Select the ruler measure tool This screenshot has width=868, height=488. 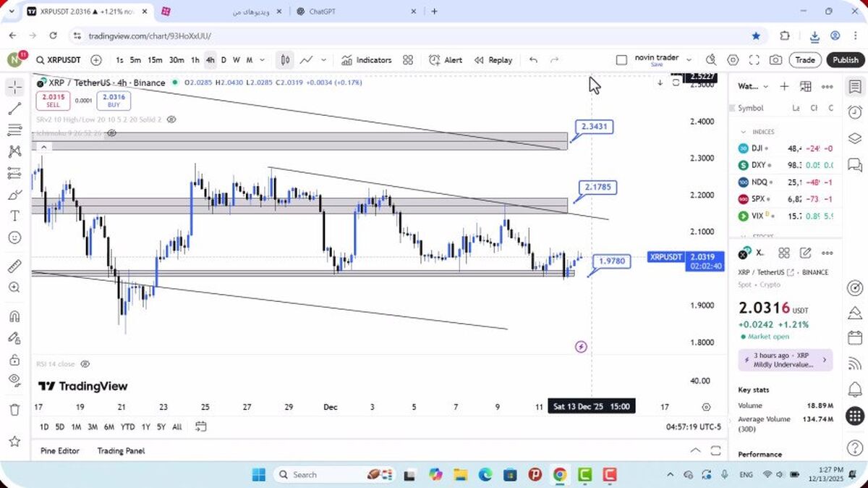(x=14, y=266)
